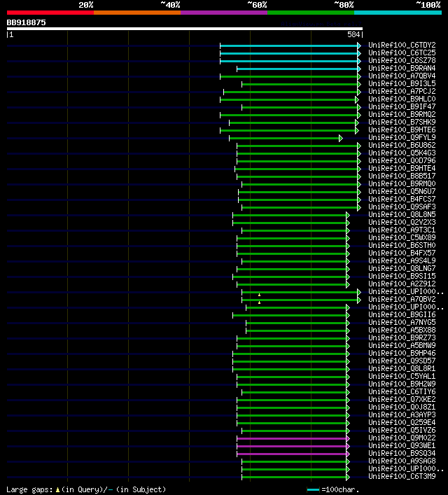Click the UniRef100_B9SI15 hit label
The image size is (448, 495).
pos(402,276)
